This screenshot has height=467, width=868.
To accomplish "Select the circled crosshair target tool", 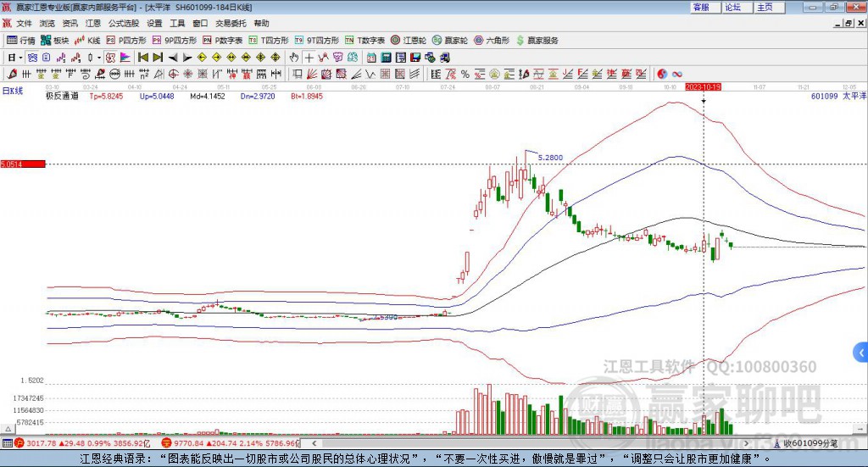I will tap(173, 74).
